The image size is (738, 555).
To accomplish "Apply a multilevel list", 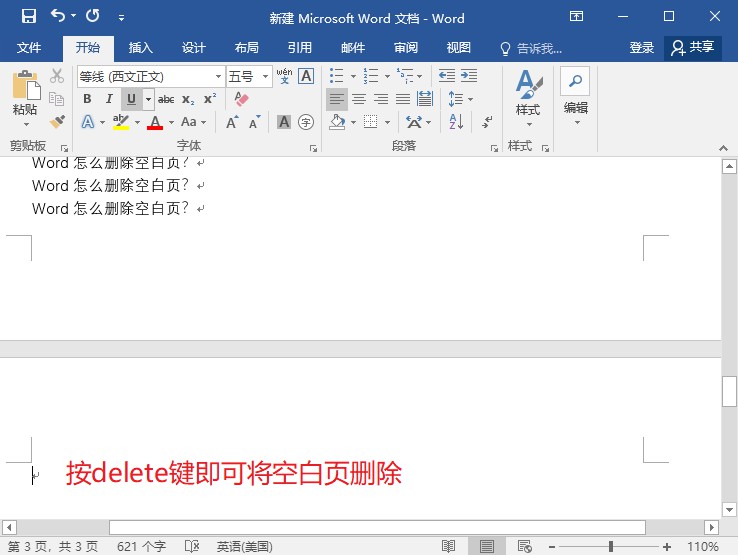I will [x=405, y=75].
